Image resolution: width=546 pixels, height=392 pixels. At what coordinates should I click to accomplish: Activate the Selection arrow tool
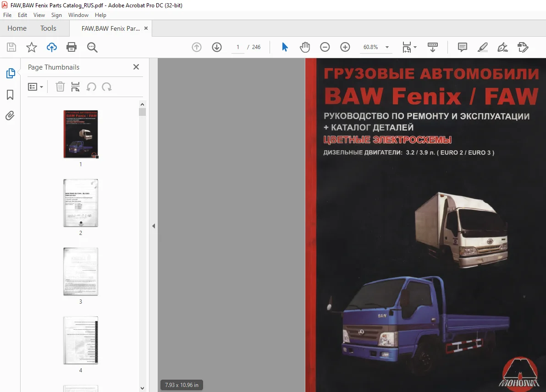pyautogui.click(x=285, y=47)
